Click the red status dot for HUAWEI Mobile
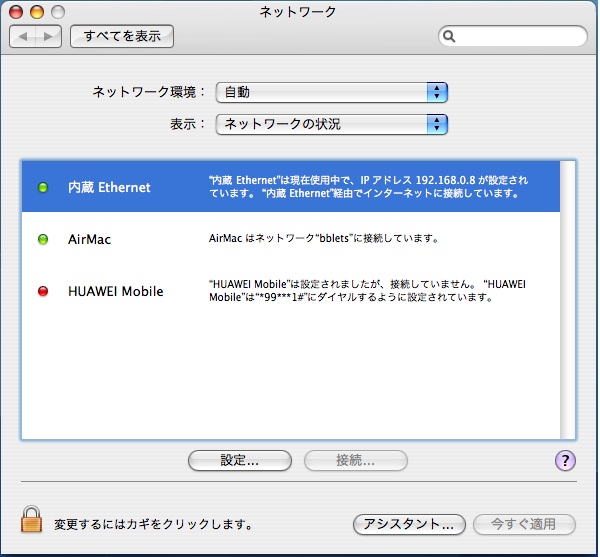 43,291
